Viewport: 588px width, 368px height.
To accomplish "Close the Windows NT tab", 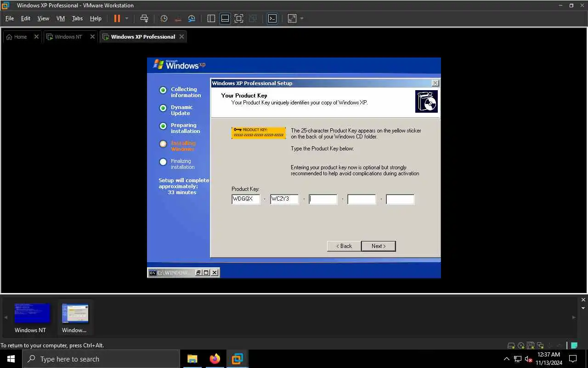I will coord(92,37).
